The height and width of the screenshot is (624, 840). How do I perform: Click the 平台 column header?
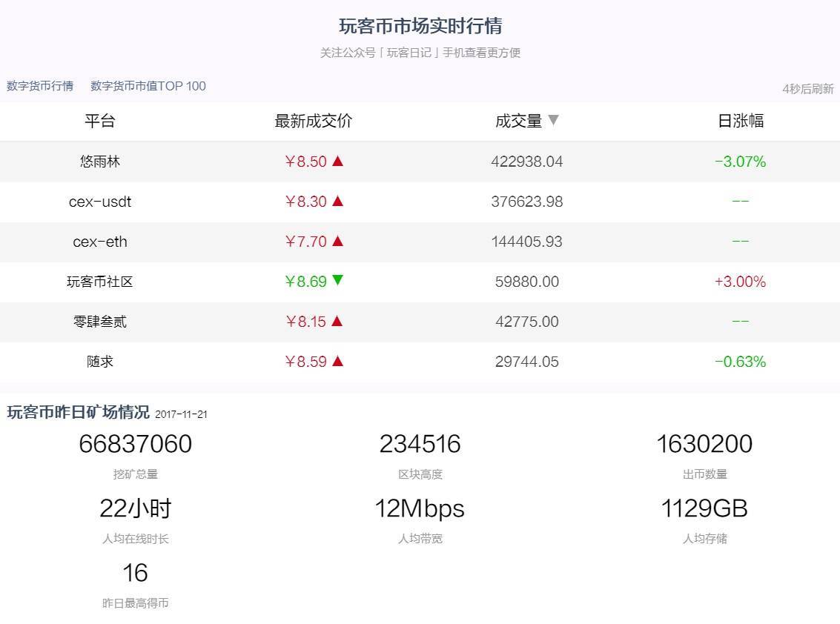click(100, 121)
